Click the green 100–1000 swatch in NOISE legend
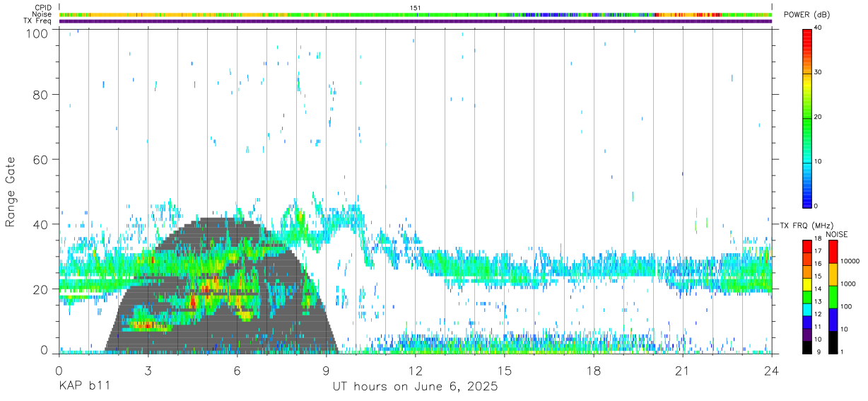Viewport: 868px width, 401px height. (833, 297)
